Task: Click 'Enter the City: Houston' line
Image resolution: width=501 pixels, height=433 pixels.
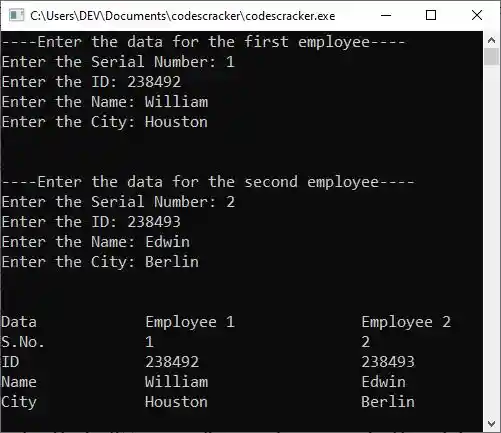Action: (105, 122)
